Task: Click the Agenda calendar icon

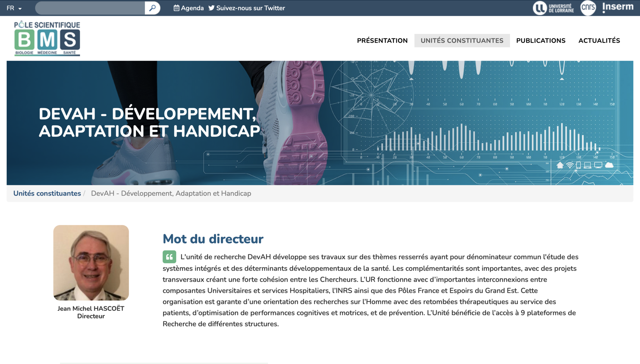Action: tap(177, 8)
